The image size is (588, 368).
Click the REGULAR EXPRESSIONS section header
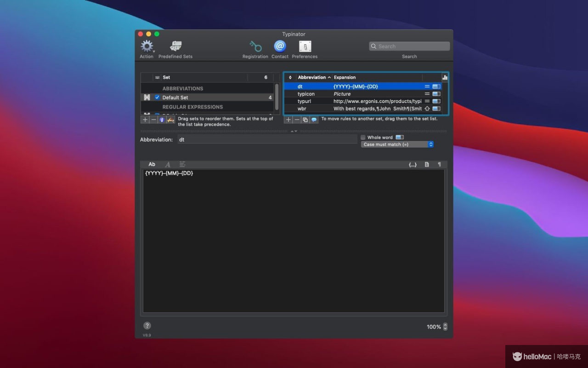(192, 107)
